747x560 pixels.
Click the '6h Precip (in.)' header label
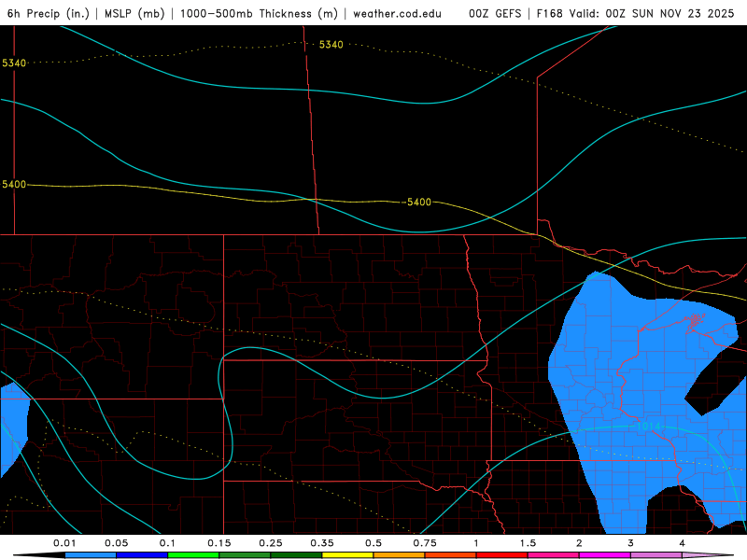click(49, 14)
